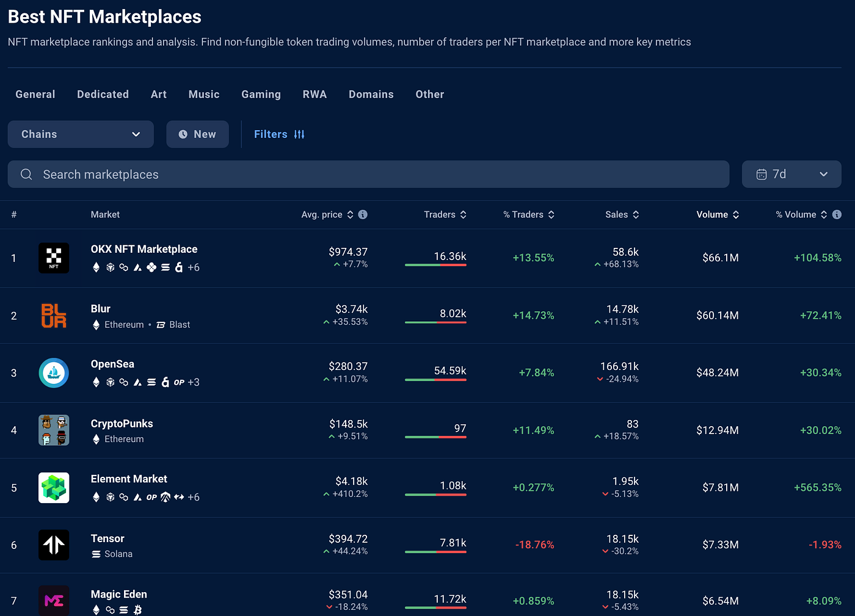Click the CryptoPunks logo thumbnail

point(54,430)
